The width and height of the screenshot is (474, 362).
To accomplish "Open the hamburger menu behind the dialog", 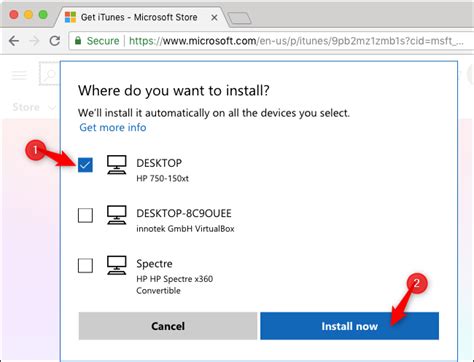I will [x=19, y=75].
